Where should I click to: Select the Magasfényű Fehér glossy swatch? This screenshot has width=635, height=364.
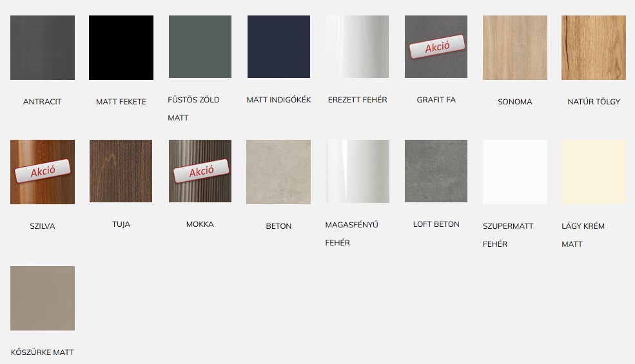[x=358, y=171]
